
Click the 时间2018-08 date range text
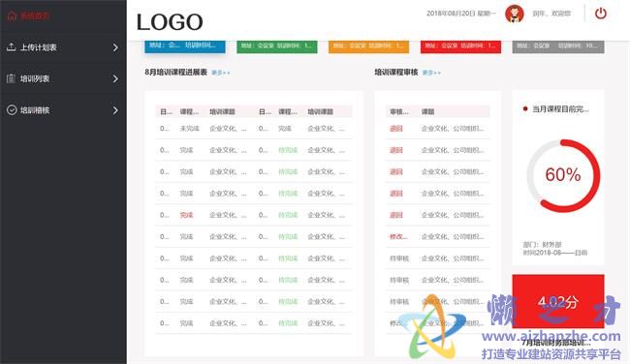point(555,253)
